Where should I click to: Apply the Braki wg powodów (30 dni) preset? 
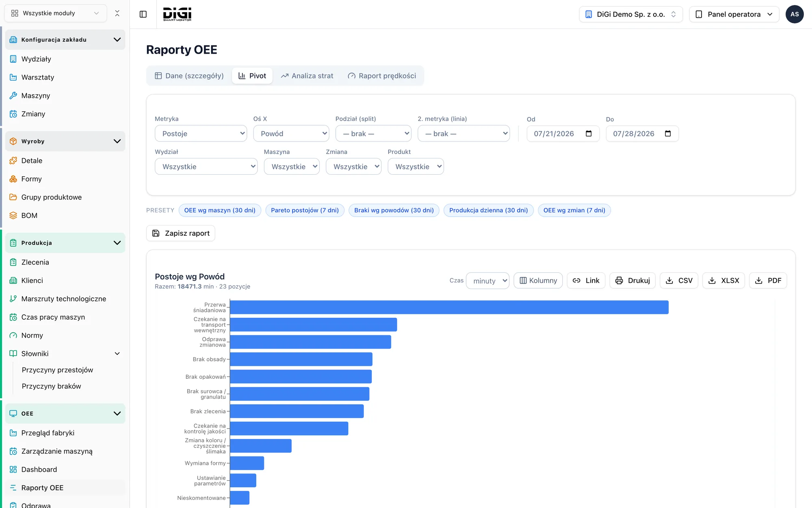coord(394,211)
